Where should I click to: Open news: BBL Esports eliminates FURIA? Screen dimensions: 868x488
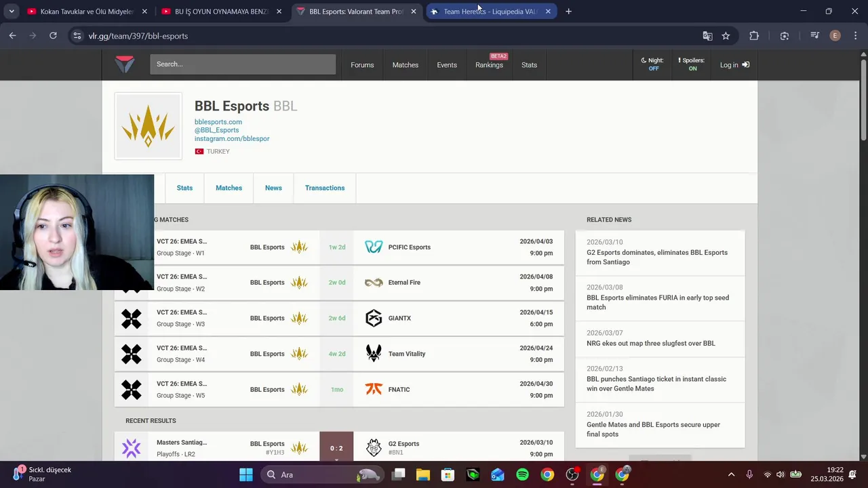coord(660,298)
